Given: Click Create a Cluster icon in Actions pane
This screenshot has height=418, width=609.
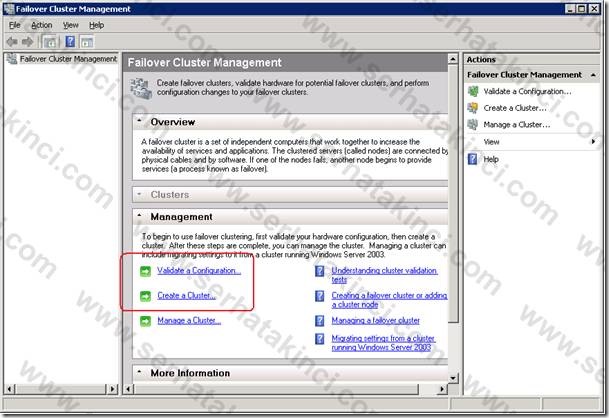Looking at the screenshot, I should [473, 108].
